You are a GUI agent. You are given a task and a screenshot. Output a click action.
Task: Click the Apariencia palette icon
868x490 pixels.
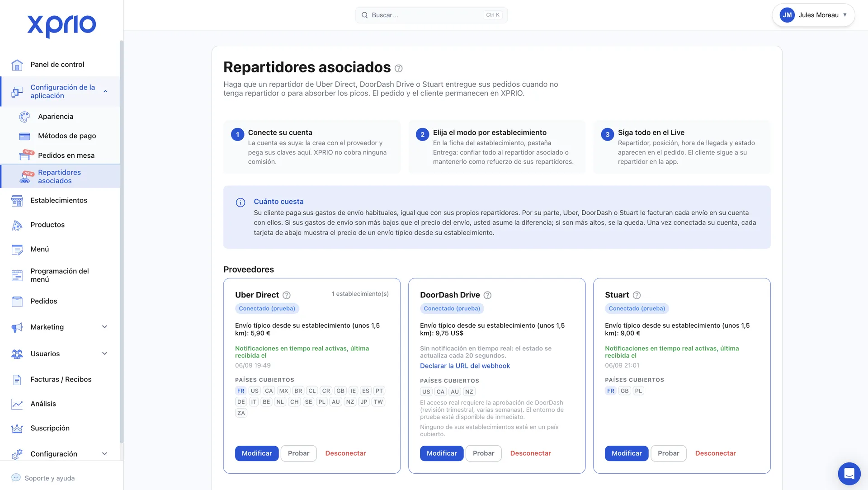tap(25, 117)
